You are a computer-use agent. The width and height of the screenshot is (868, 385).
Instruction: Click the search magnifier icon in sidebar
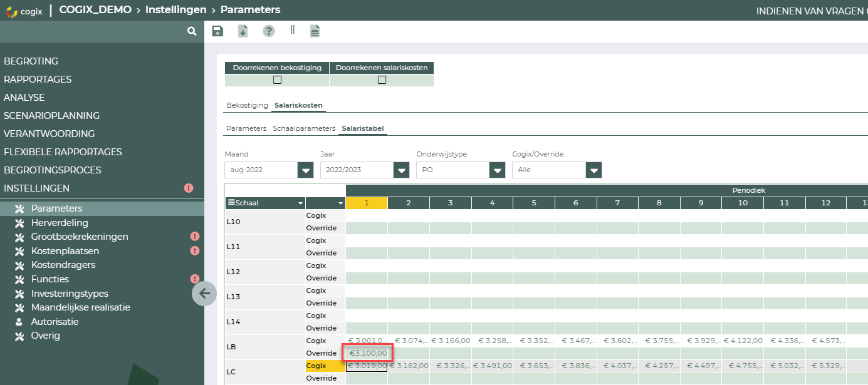[x=192, y=31]
